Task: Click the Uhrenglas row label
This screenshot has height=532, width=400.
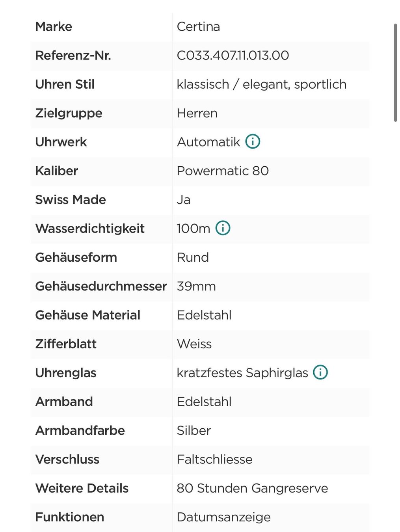Action: click(66, 373)
